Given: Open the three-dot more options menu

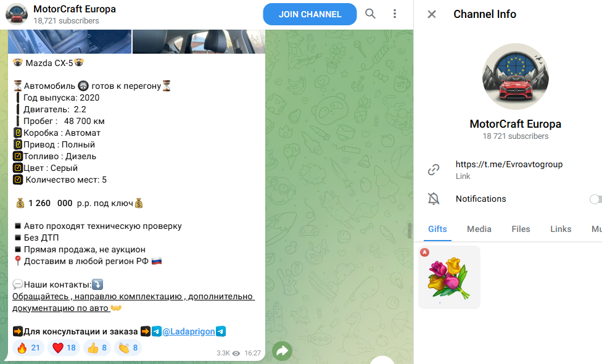Looking at the screenshot, I should (x=394, y=14).
